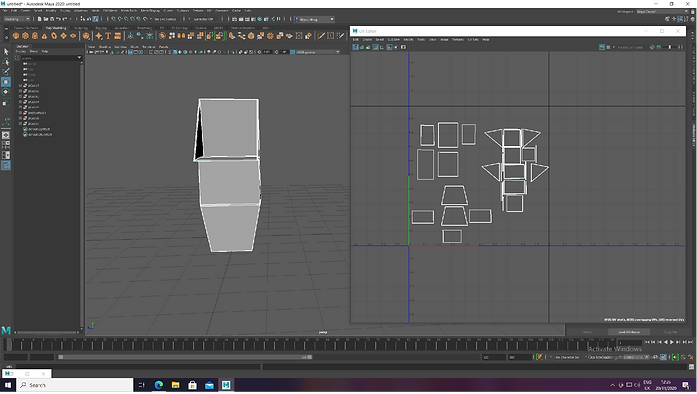Expand pCube1 node in Outliner
Screen dimensions: 697x394
pos(20,85)
